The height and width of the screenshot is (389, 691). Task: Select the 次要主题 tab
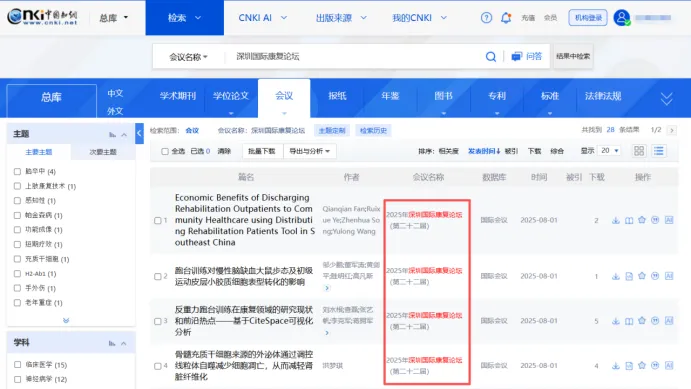(x=103, y=152)
